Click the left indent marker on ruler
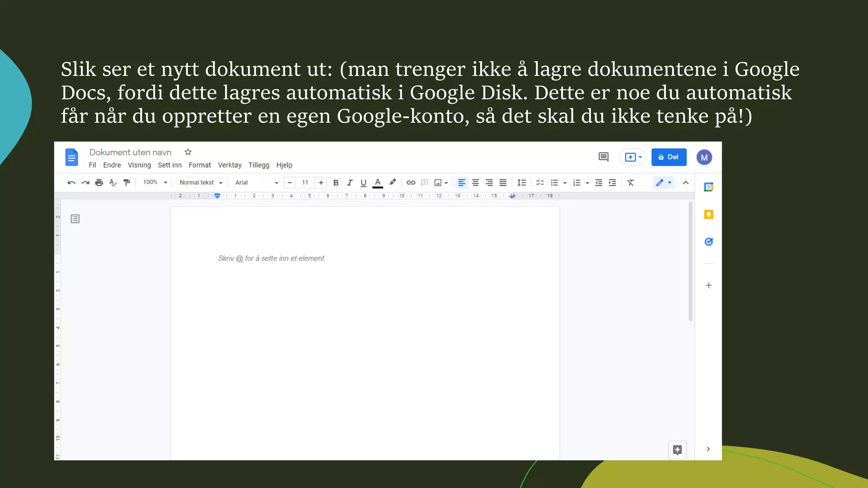The width and height of the screenshot is (868, 488). pyautogui.click(x=217, y=196)
